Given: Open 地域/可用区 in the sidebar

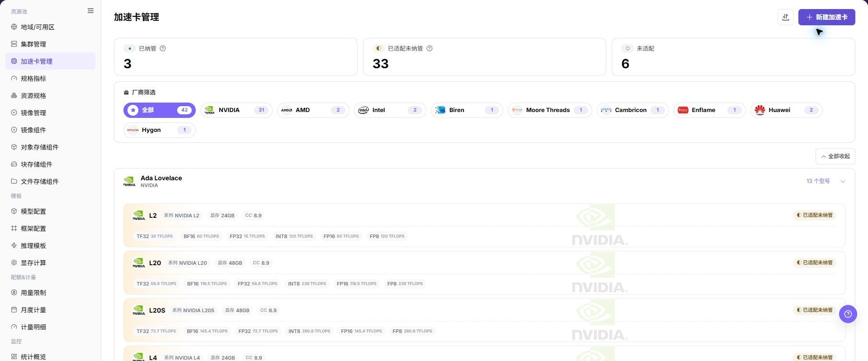Looking at the screenshot, I should tap(50, 27).
